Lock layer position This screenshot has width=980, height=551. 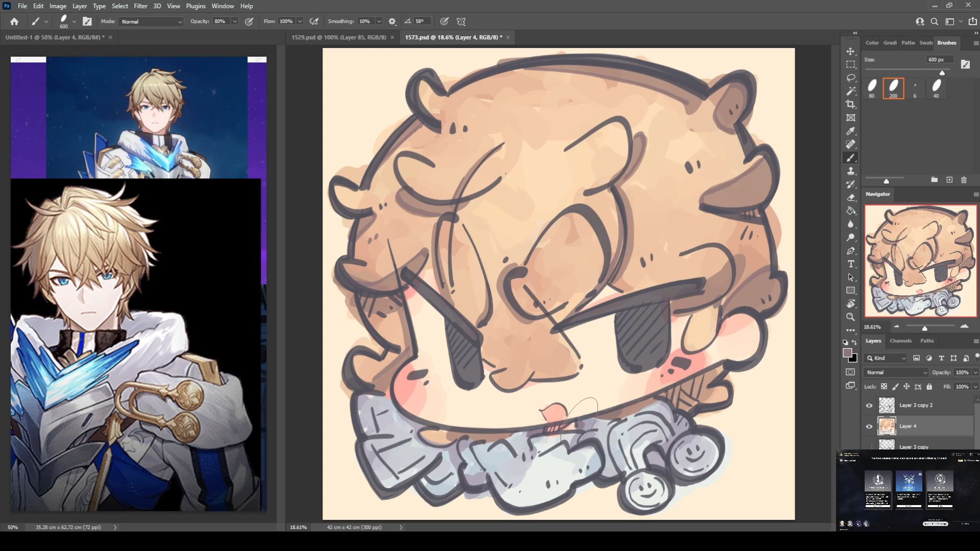[906, 387]
